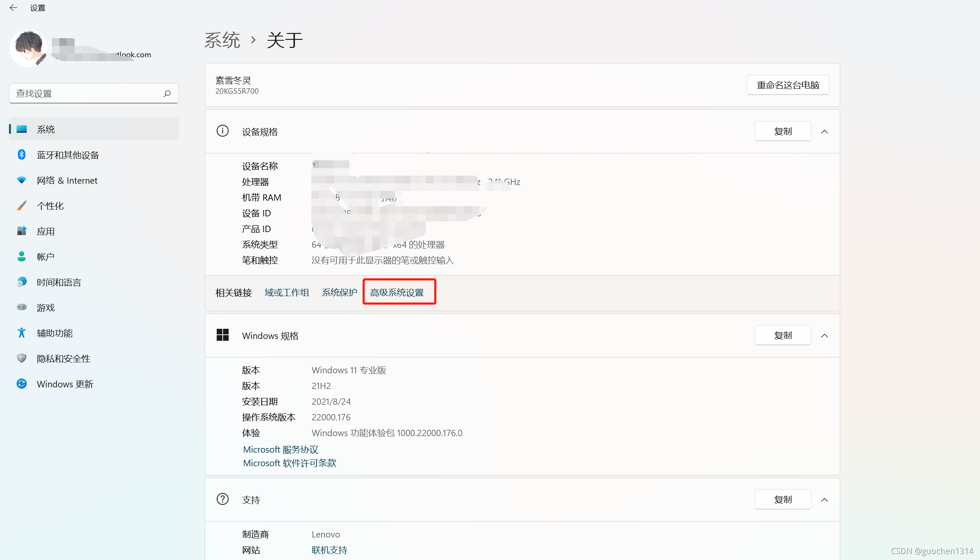Collapse the 设备规格 section chevron

tap(824, 131)
